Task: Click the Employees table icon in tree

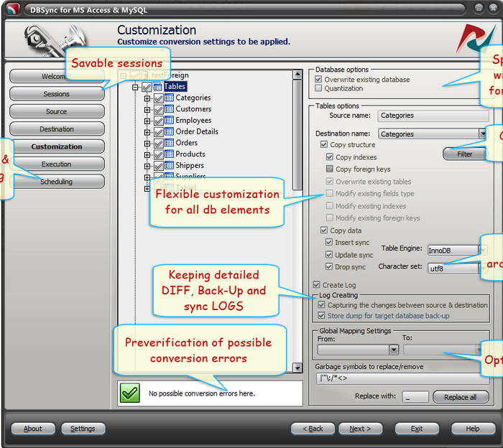Action: click(x=169, y=120)
